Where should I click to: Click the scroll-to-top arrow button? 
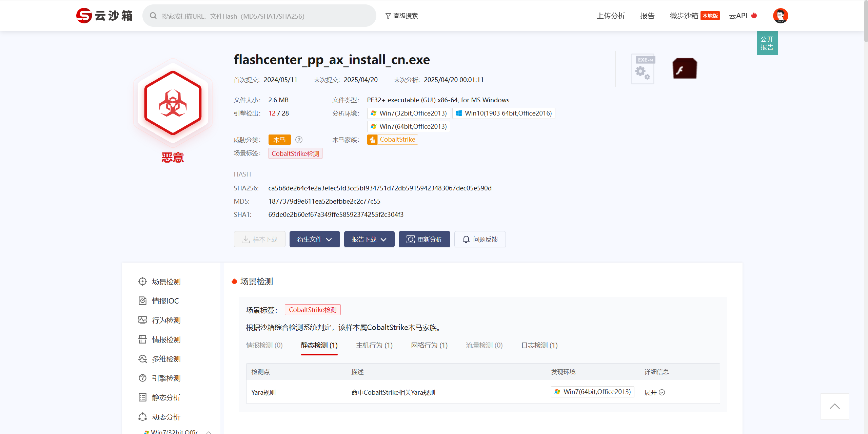pos(834,406)
